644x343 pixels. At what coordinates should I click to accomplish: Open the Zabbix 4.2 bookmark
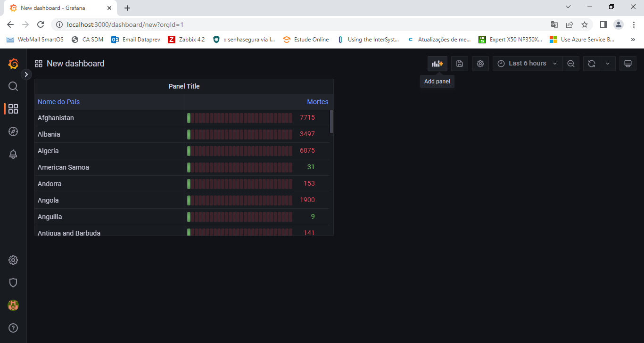point(186,40)
